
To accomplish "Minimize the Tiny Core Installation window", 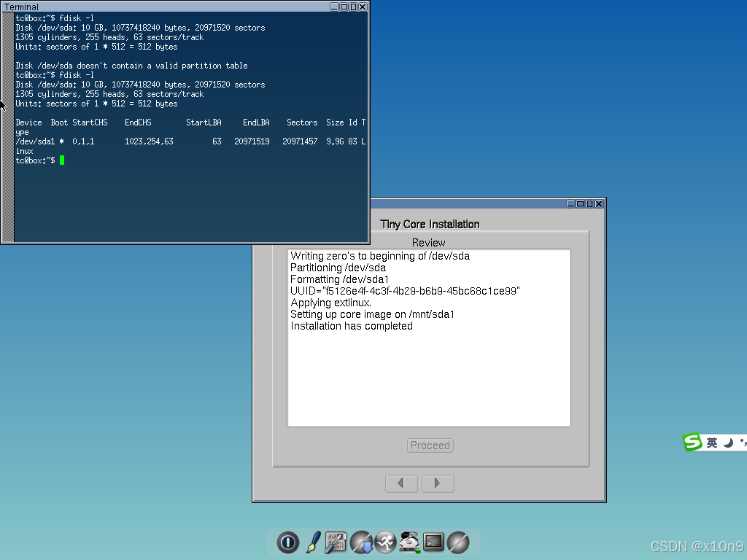I will coord(570,204).
